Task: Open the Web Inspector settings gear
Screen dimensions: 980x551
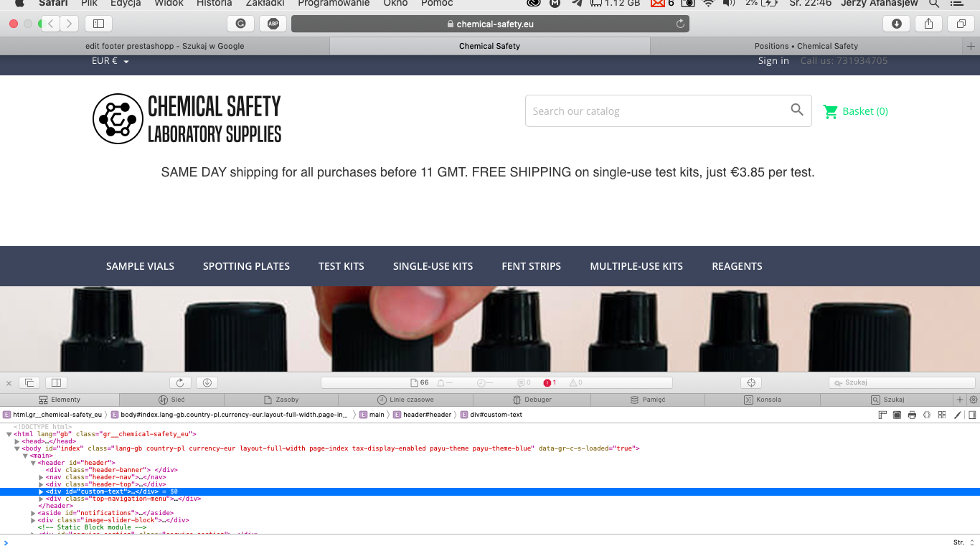Action: [x=974, y=400]
